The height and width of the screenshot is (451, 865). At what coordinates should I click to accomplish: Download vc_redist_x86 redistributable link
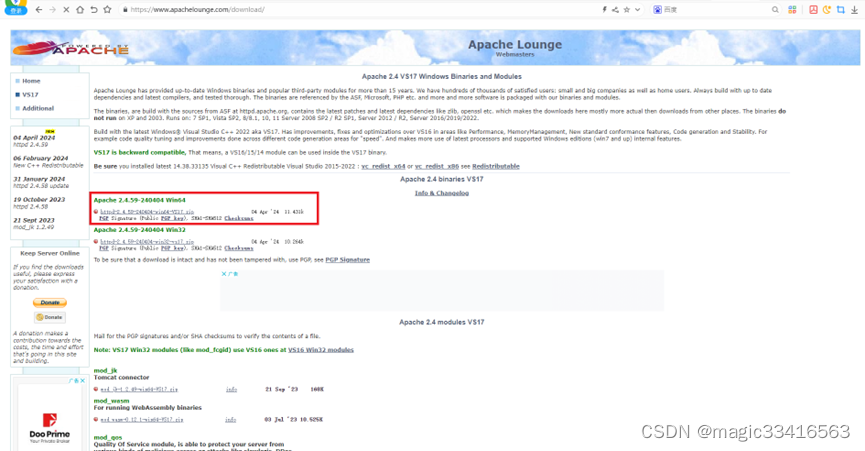click(436, 167)
